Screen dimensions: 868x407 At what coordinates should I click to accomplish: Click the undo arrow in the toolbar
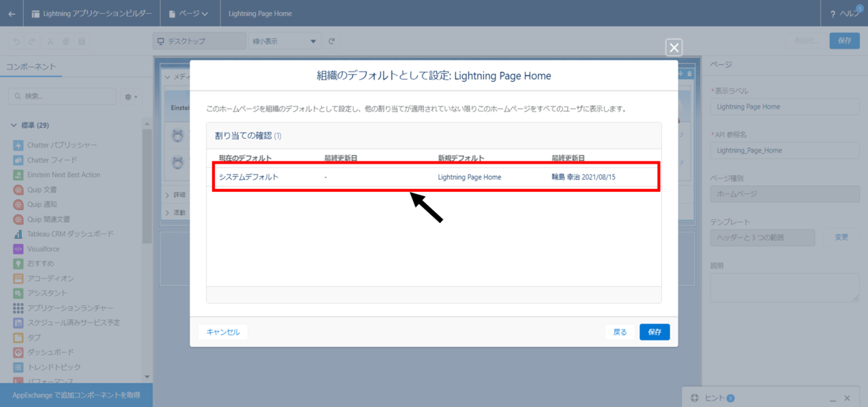point(17,41)
